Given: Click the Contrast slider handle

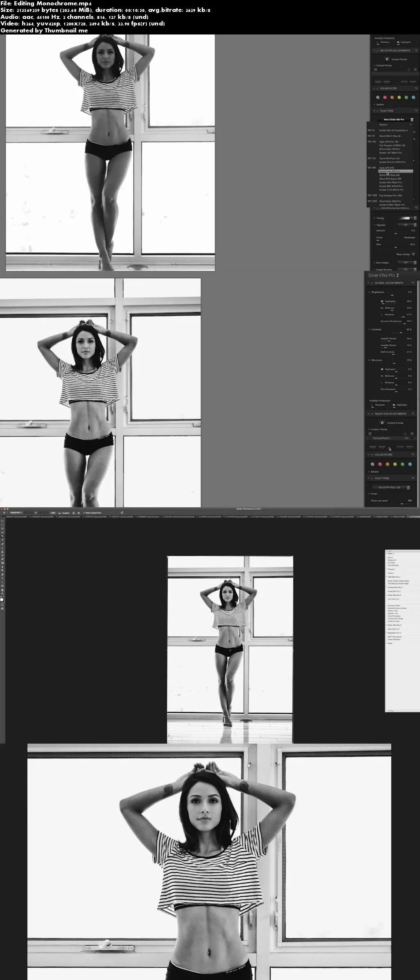Looking at the screenshot, I should (401, 332).
